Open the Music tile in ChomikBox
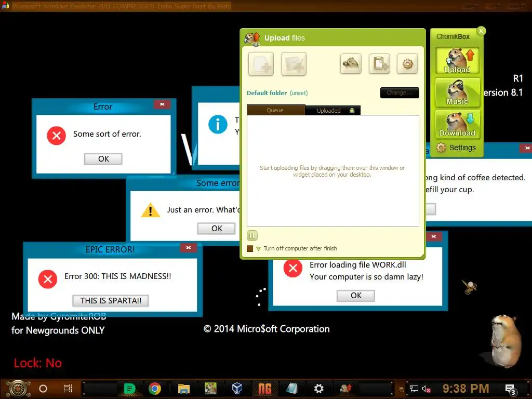 pos(457,92)
